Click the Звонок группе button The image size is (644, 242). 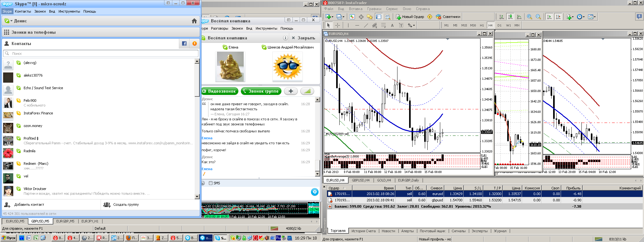pyautogui.click(x=261, y=91)
